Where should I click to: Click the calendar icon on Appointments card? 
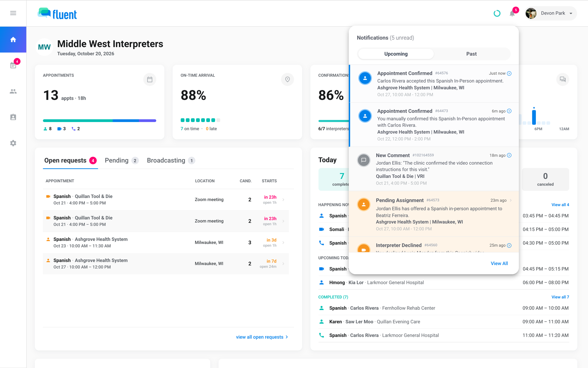coord(150,79)
